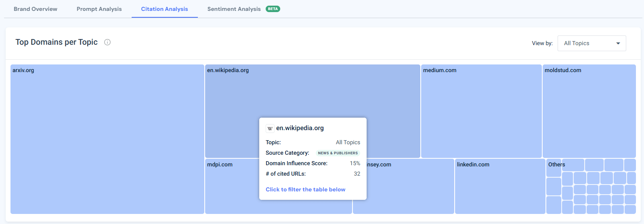Click the en.wikipedia.org tile label in treemap
644x224 pixels.
click(x=228, y=70)
